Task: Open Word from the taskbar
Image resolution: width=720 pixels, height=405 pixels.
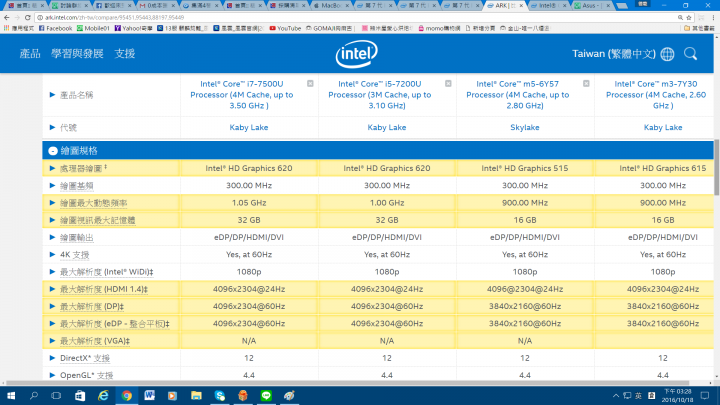Action: pyautogui.click(x=150, y=395)
